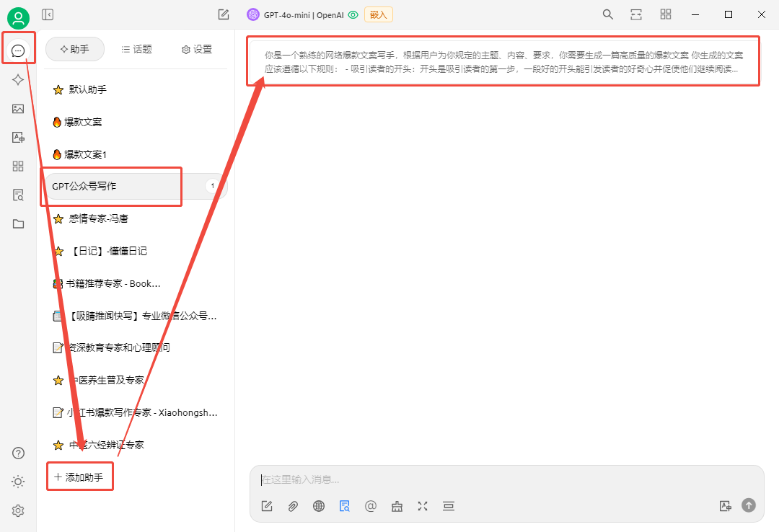Click the 嵌入 embedding tag

(x=378, y=15)
